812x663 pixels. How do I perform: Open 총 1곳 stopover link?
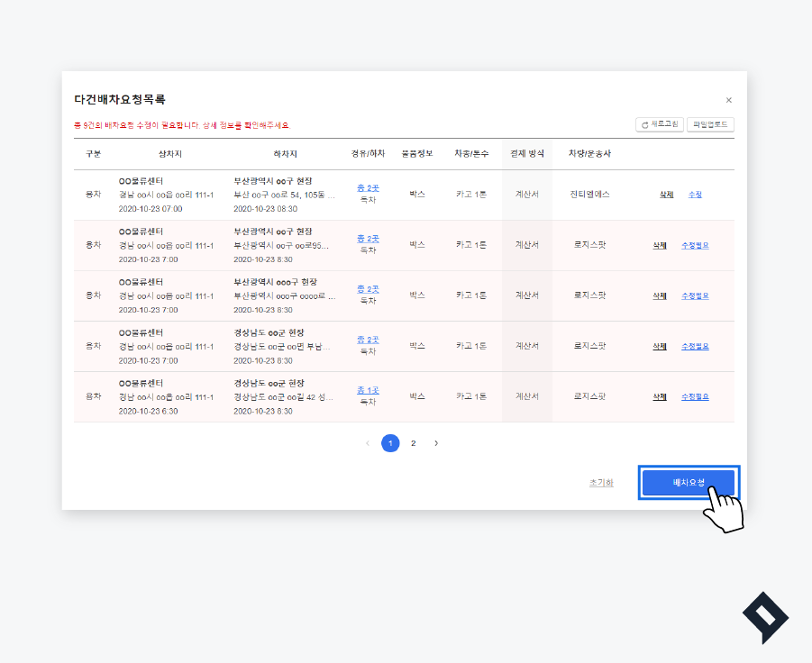[x=368, y=390]
